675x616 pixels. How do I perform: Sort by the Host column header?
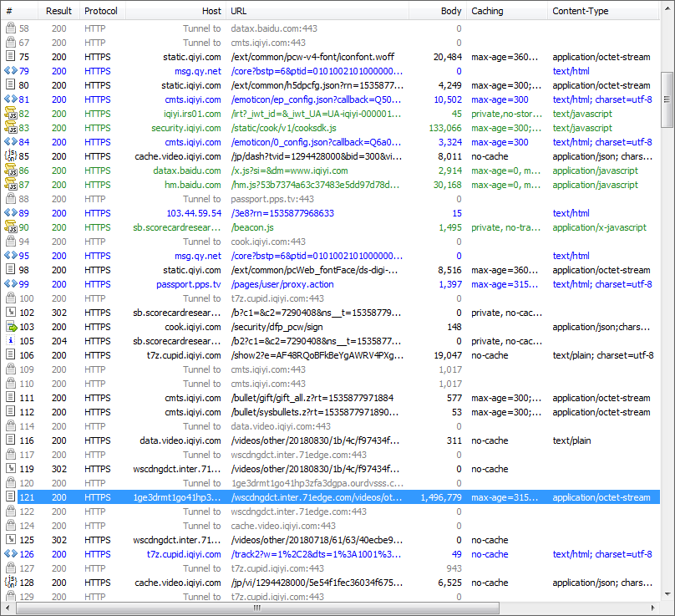(x=175, y=11)
